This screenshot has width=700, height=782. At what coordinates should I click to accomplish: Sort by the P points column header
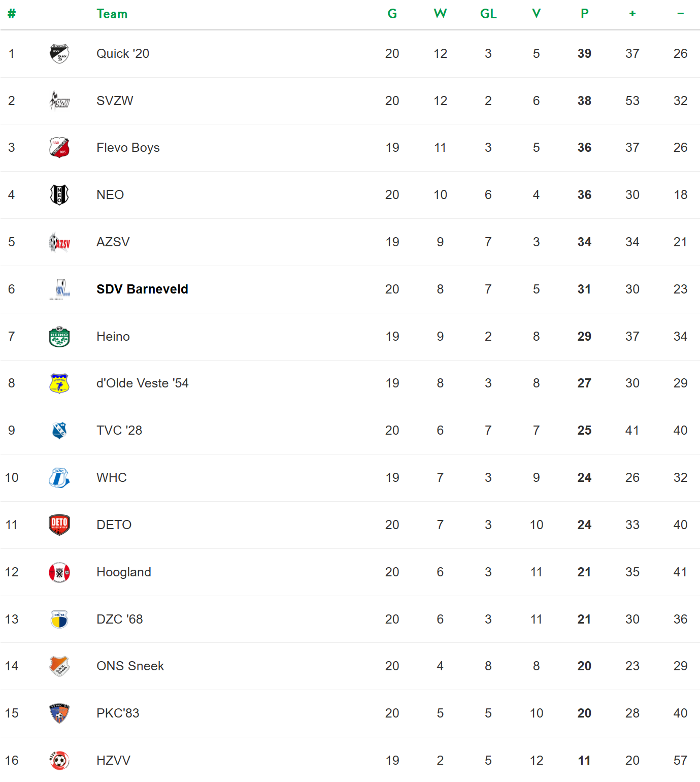coord(584,14)
